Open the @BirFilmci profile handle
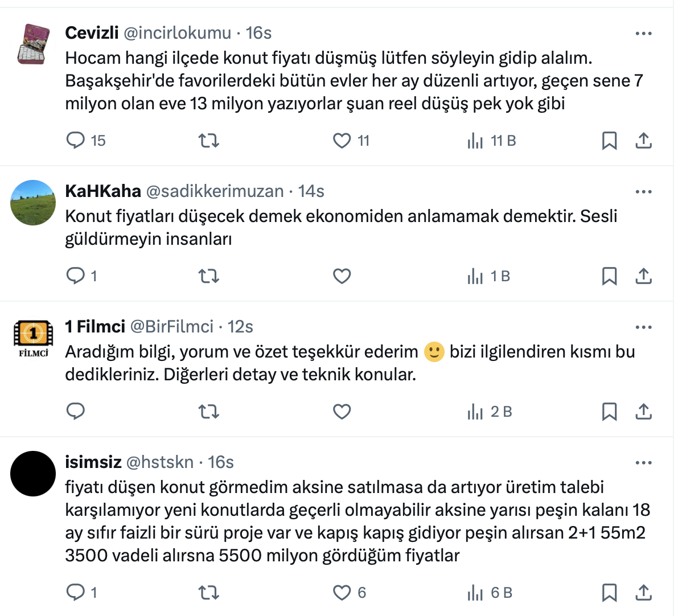The width and height of the screenshot is (682, 616). (172, 327)
